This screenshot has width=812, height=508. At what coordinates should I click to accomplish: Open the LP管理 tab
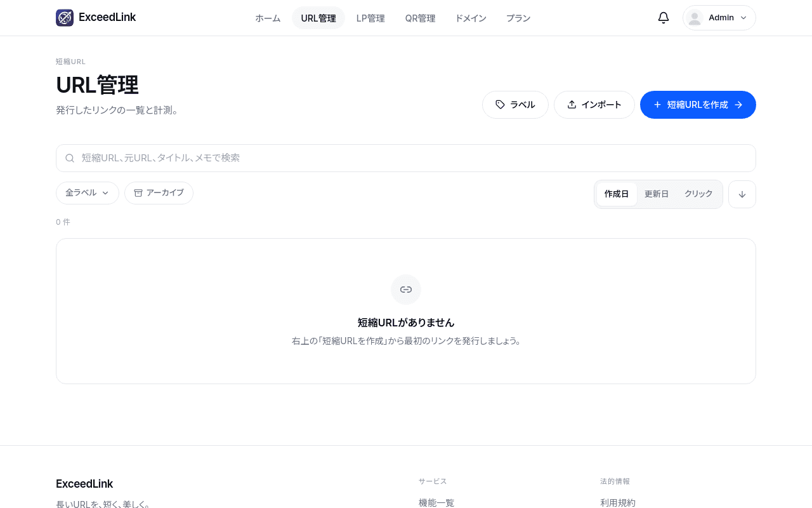click(x=370, y=18)
